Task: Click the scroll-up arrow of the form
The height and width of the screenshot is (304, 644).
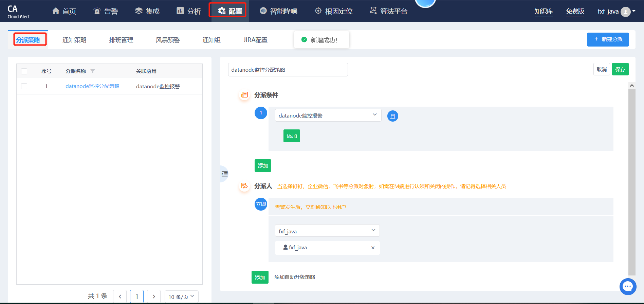Action: [x=632, y=86]
